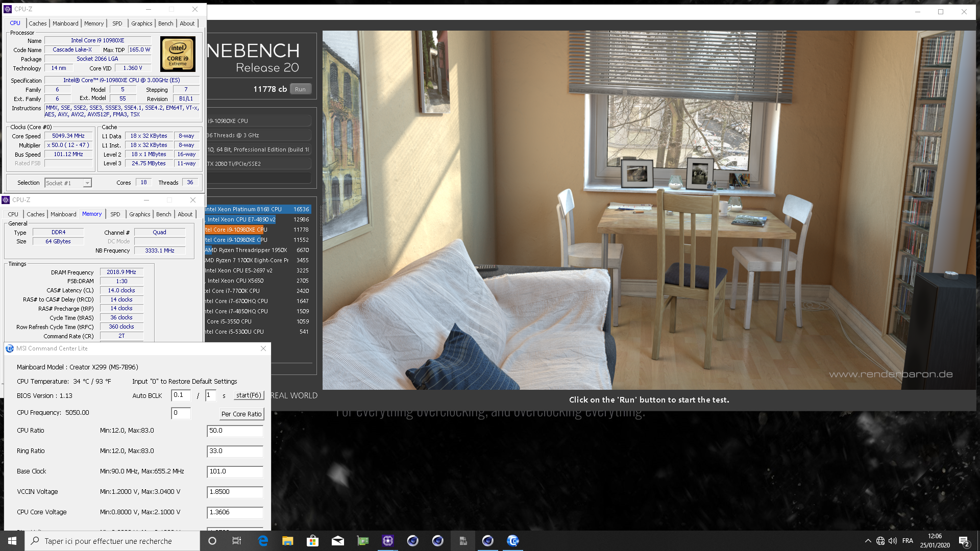Click Core Speed value 5049.34 MHz
Viewport: 980px width, 551px height.
click(x=68, y=136)
